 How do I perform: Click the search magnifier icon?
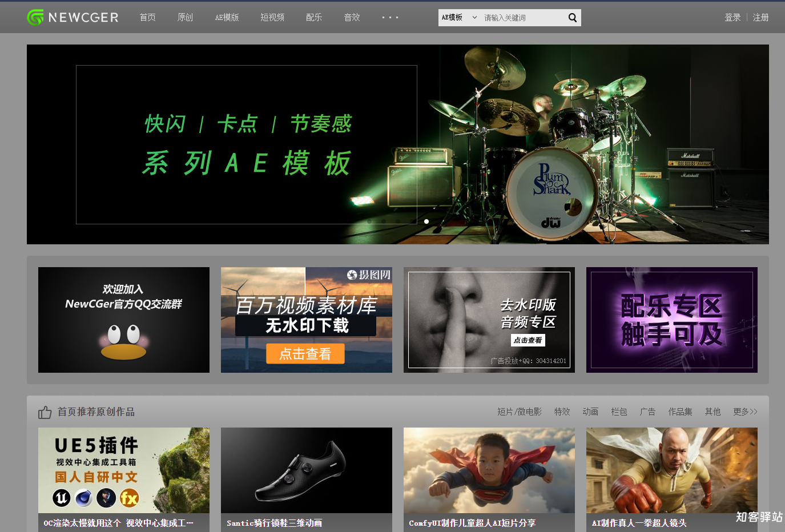pos(572,18)
